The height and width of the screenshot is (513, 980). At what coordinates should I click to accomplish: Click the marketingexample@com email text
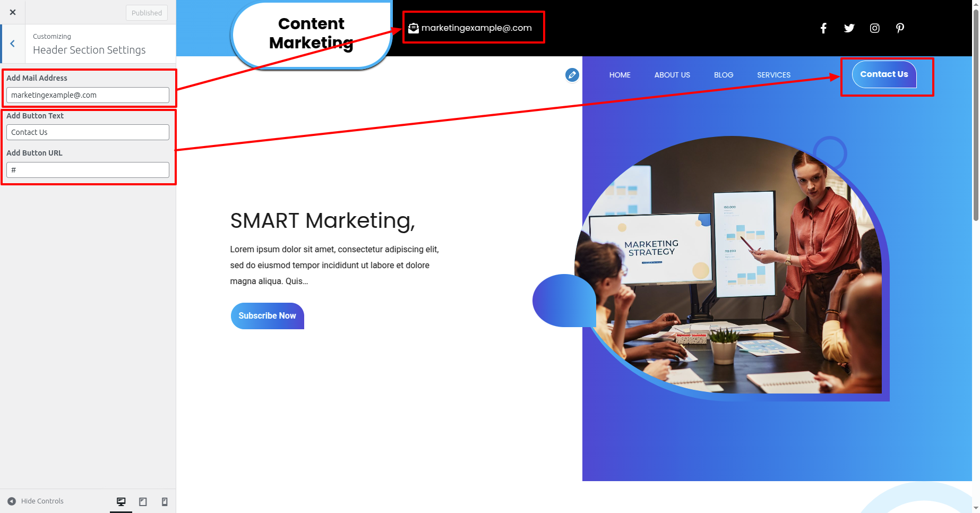point(476,28)
